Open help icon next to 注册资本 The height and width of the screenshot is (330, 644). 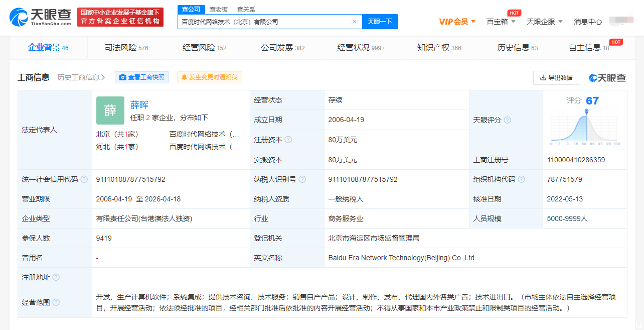(x=288, y=140)
